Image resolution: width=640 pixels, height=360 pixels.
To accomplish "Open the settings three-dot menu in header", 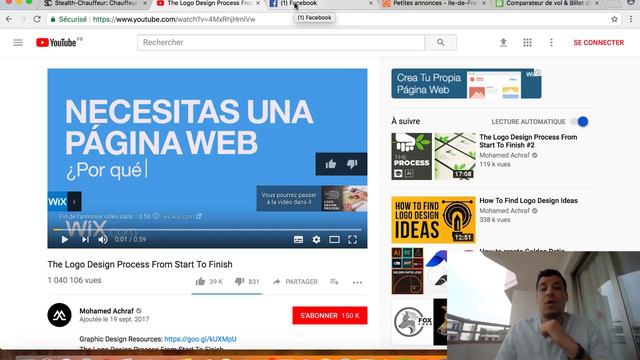I will (551, 42).
